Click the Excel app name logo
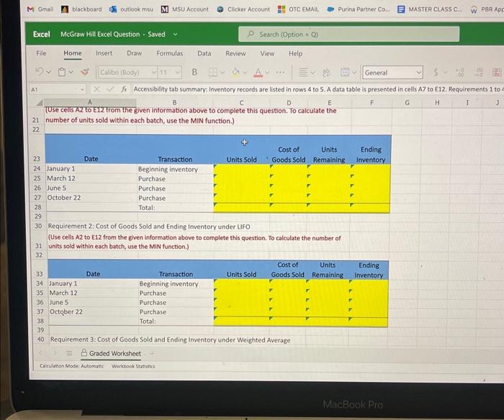The width and height of the screenshot is (504, 420). click(42, 35)
